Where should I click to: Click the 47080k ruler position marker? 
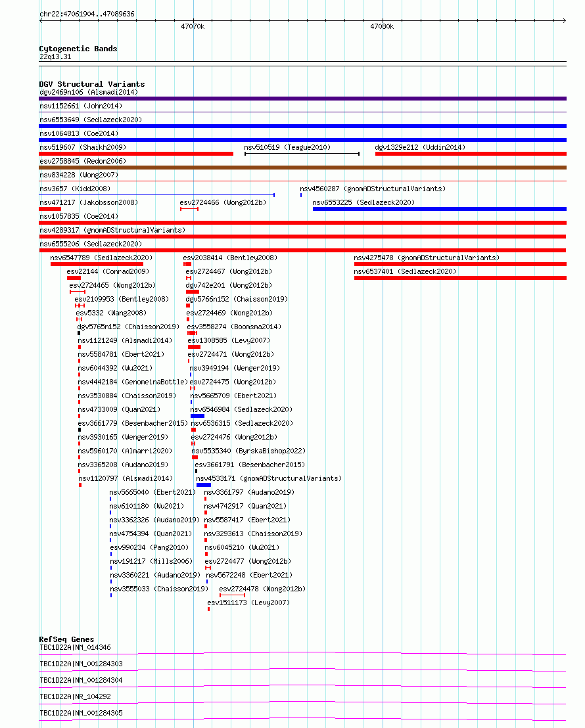click(x=382, y=26)
